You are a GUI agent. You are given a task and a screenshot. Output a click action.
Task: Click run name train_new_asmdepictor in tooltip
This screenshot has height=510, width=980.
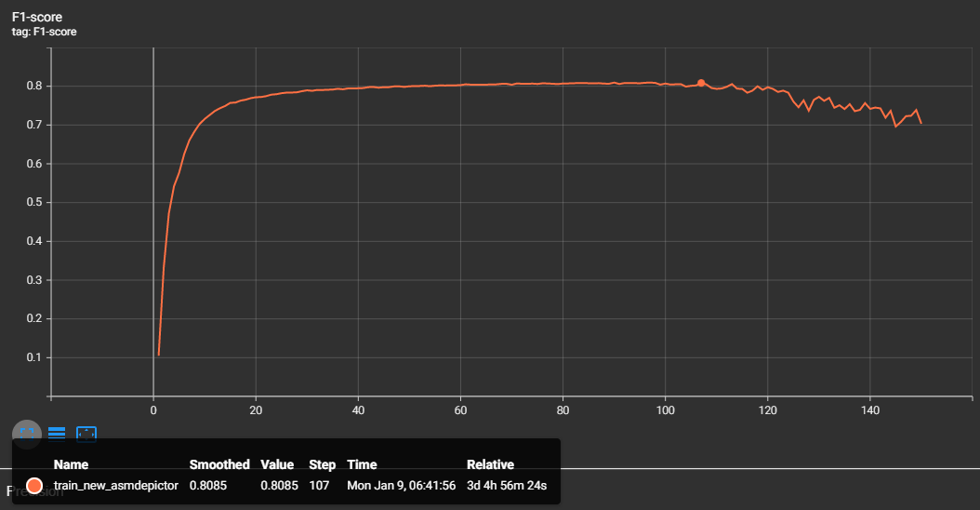[x=116, y=486]
